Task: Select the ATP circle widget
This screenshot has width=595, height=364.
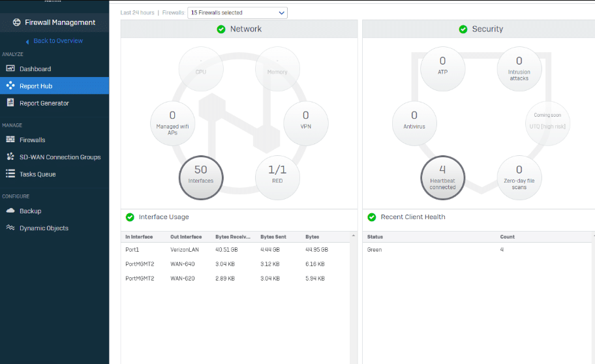Action: pos(443,69)
